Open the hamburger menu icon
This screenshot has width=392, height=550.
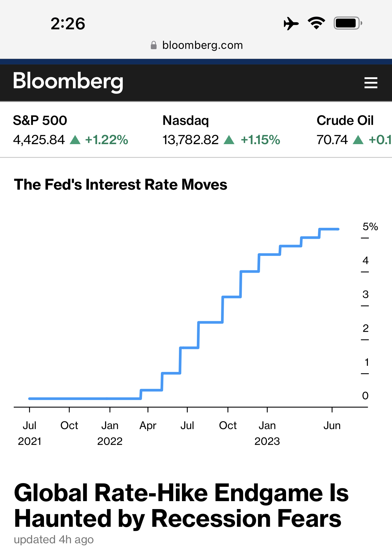(371, 83)
